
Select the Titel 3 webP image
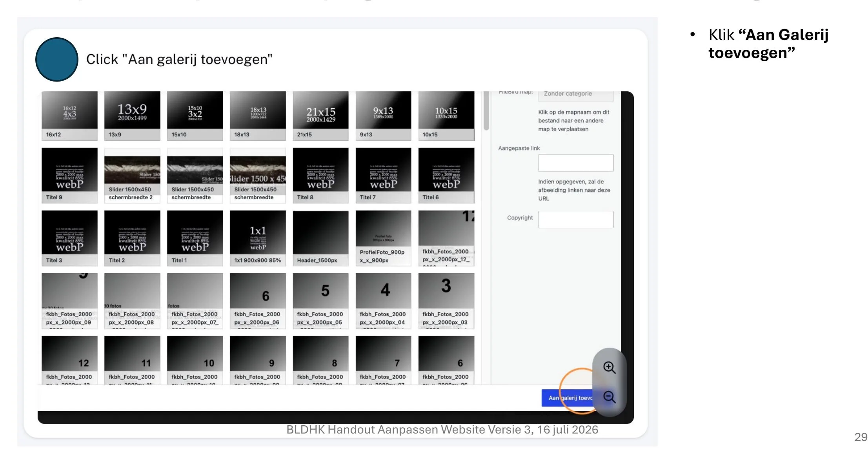(x=69, y=238)
